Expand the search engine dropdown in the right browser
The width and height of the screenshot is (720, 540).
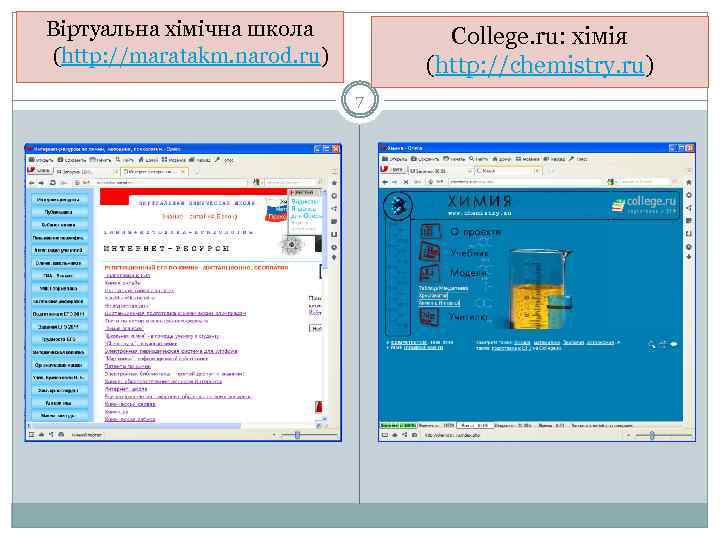[x=611, y=182]
